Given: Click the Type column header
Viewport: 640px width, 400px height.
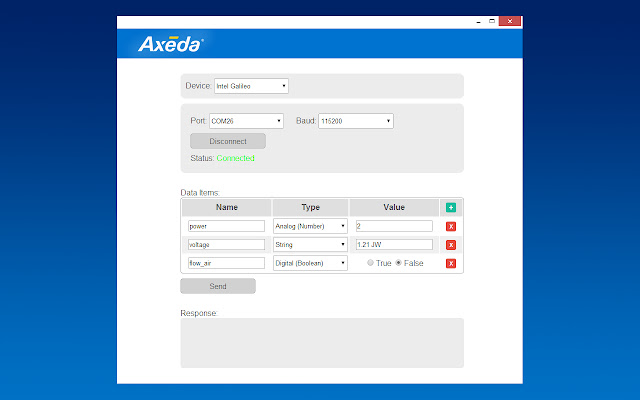Looking at the screenshot, I should click(310, 207).
